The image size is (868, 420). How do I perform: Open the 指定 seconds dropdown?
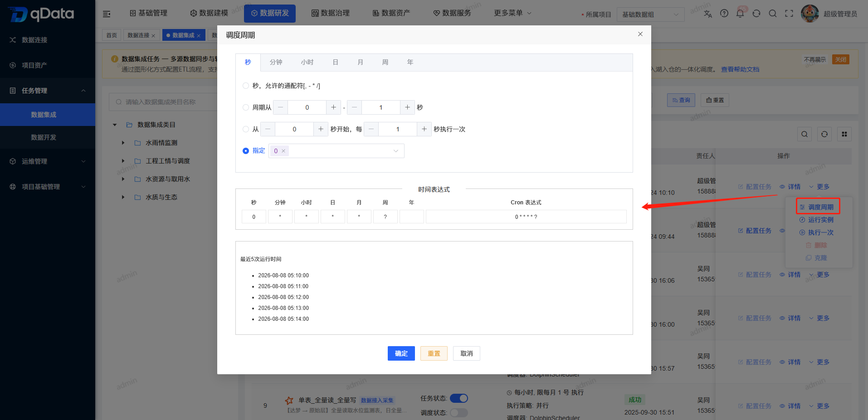(336, 151)
